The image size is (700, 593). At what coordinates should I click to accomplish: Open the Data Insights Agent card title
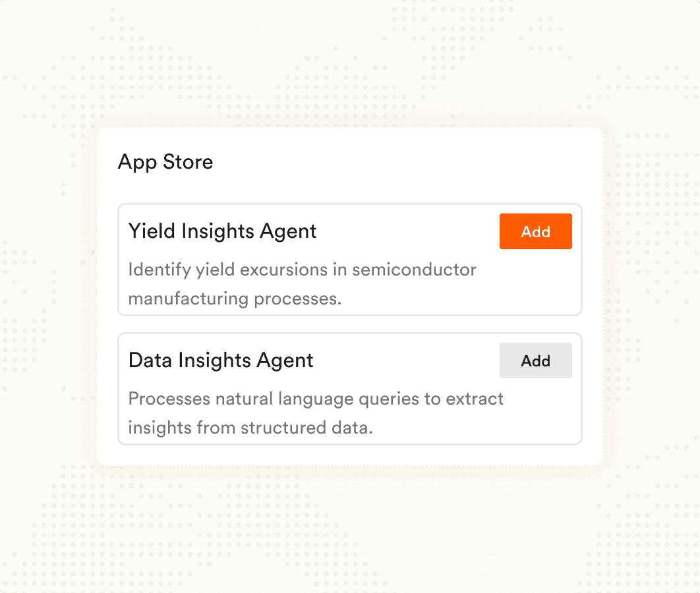point(221,360)
